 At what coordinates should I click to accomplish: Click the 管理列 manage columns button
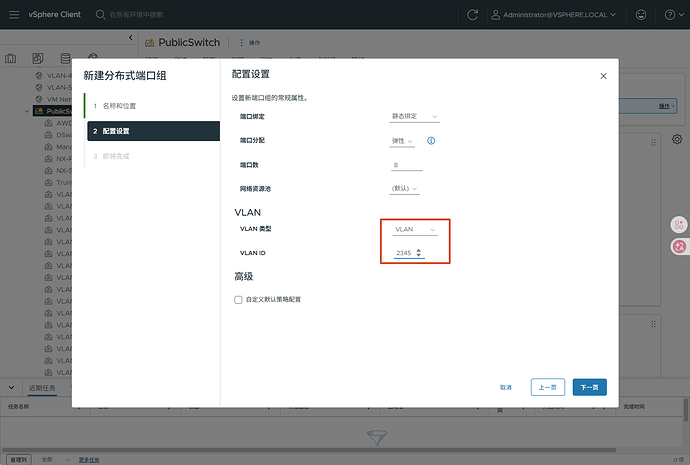19,459
